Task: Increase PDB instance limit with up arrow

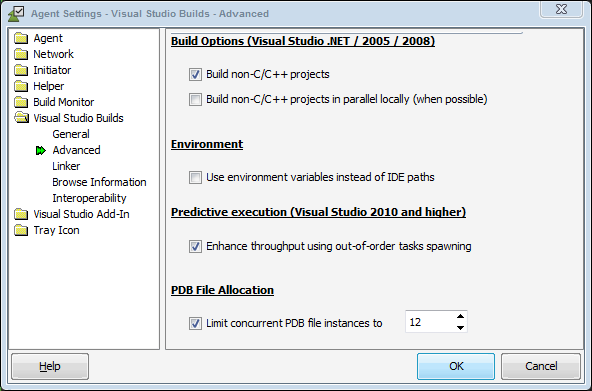Action: [x=460, y=317]
